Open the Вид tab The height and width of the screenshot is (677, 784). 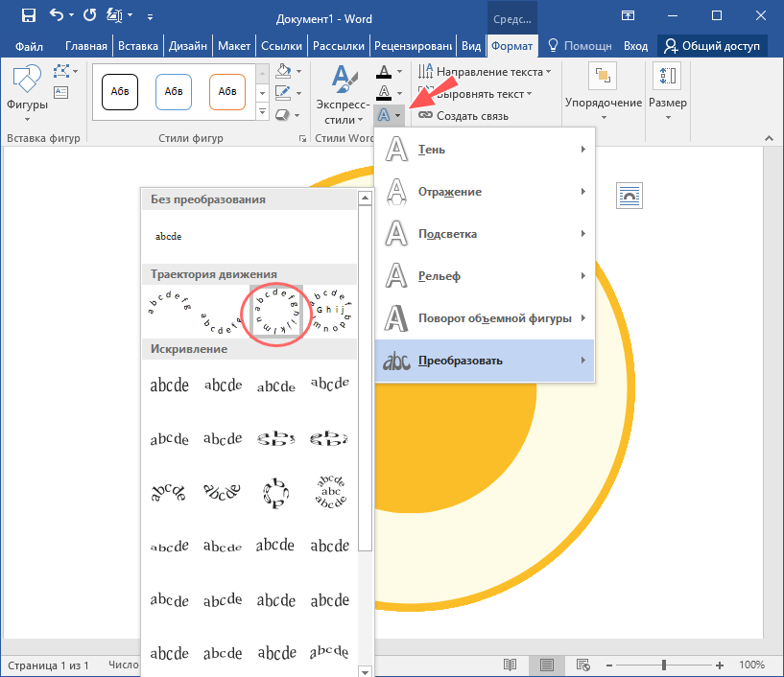tap(471, 46)
